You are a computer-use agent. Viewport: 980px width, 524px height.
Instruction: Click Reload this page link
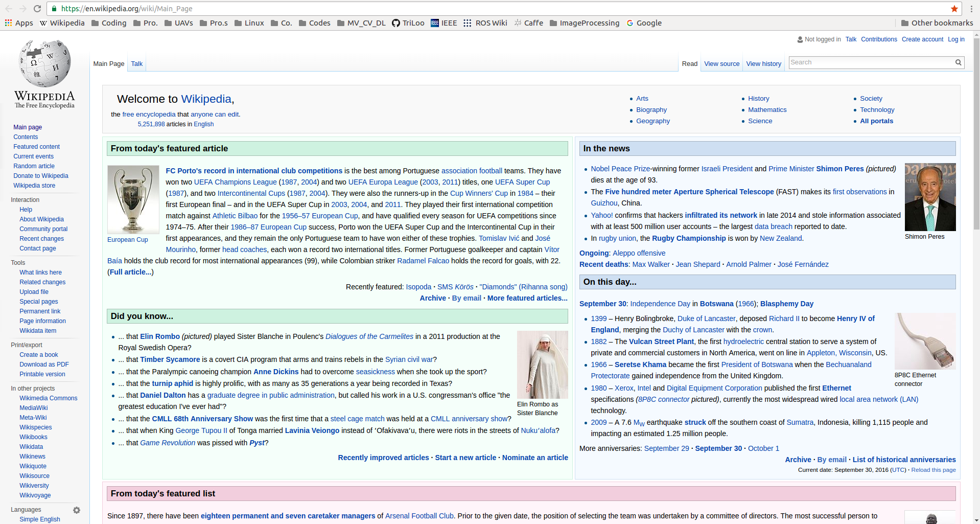click(934, 470)
